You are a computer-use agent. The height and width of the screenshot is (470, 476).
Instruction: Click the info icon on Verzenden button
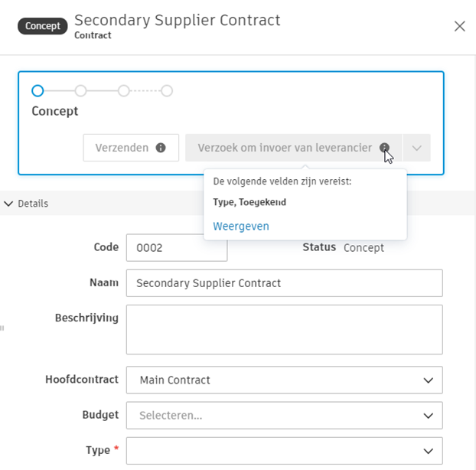click(161, 148)
